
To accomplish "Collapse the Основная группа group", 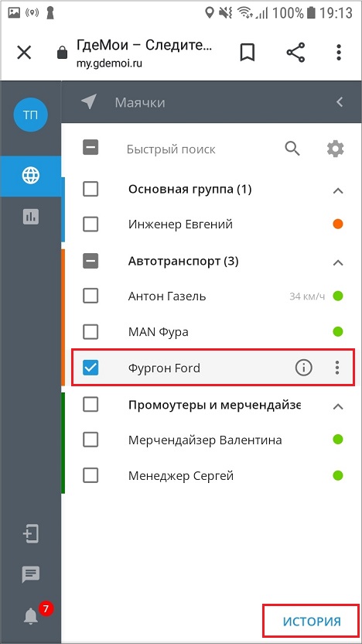I will coord(338,190).
